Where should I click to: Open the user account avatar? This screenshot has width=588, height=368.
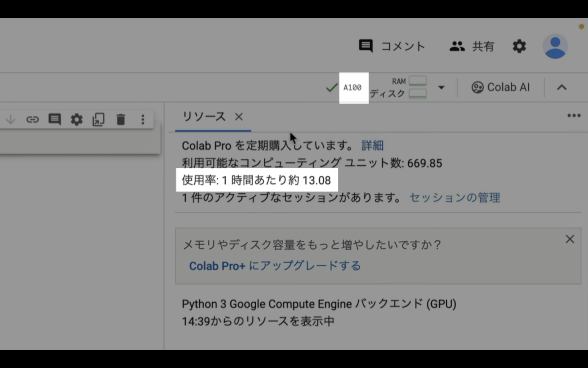coord(555,46)
